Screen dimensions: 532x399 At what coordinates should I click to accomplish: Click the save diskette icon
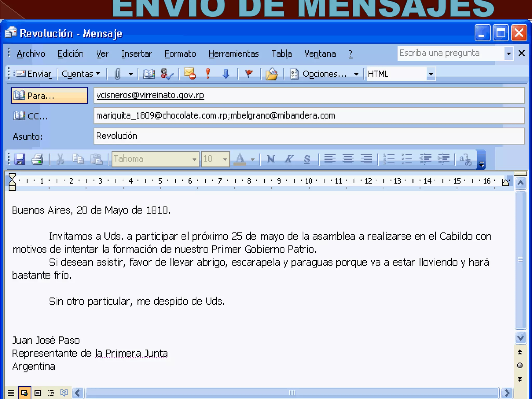(20, 159)
